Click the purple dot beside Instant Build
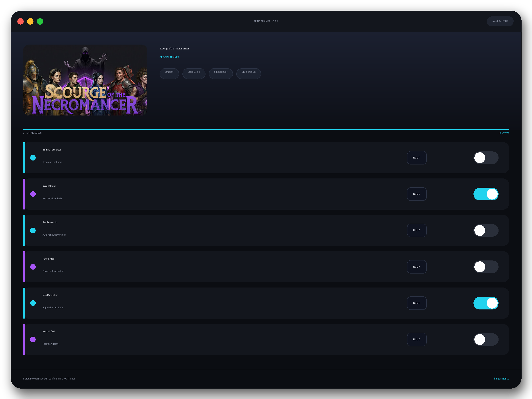This screenshot has width=532, height=399. tap(33, 194)
